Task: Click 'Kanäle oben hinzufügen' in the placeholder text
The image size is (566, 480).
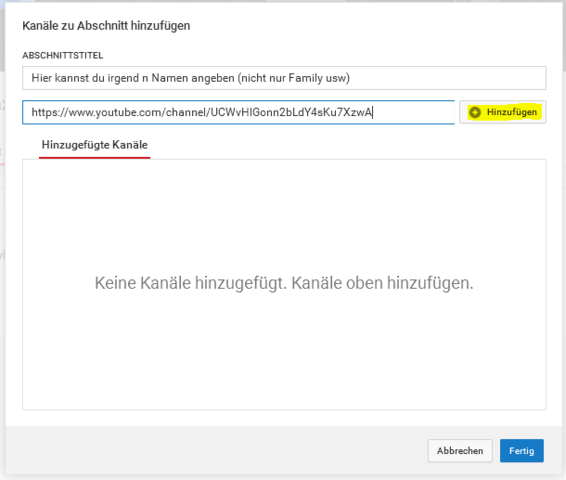Action: 382,283
